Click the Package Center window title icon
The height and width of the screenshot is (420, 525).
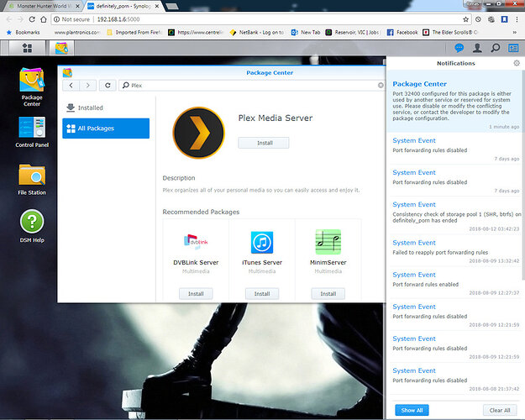pos(67,73)
